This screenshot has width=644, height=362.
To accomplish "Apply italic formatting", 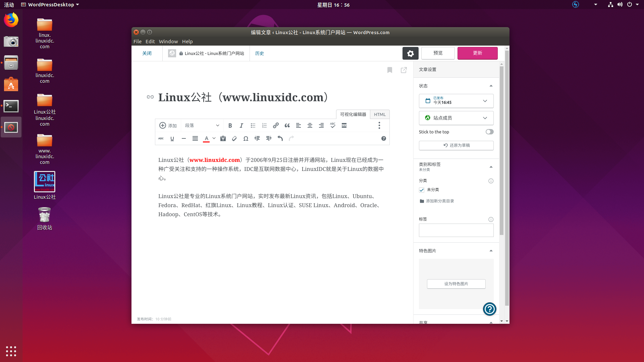I will pos(241,125).
